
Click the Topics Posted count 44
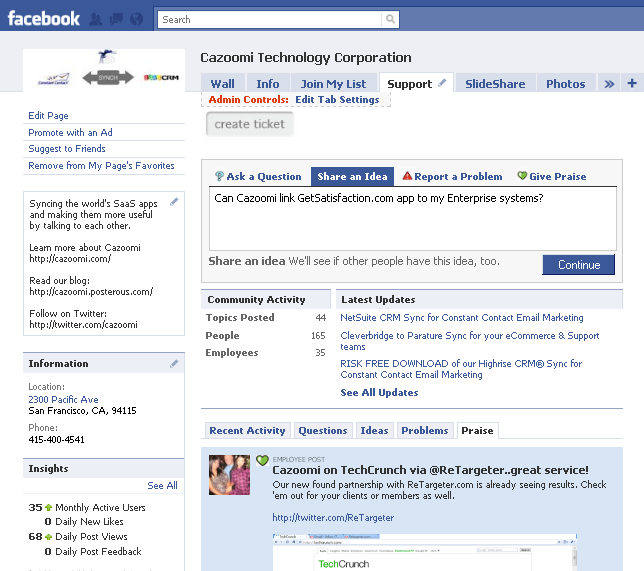(x=320, y=318)
